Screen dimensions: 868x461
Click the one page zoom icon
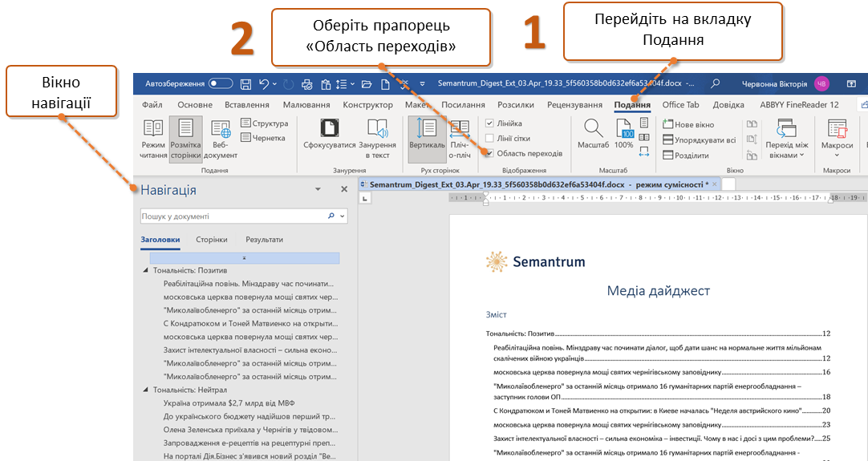point(644,123)
